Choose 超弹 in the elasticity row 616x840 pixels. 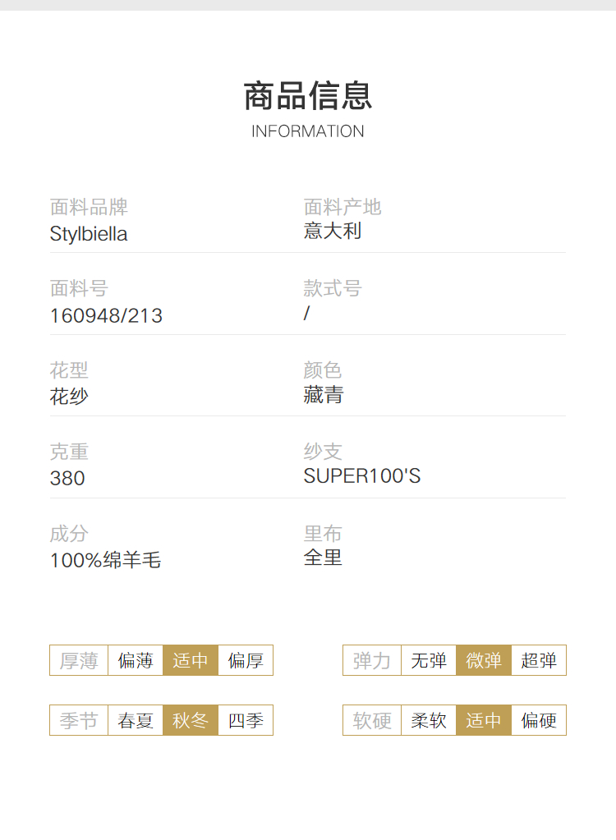coord(539,660)
